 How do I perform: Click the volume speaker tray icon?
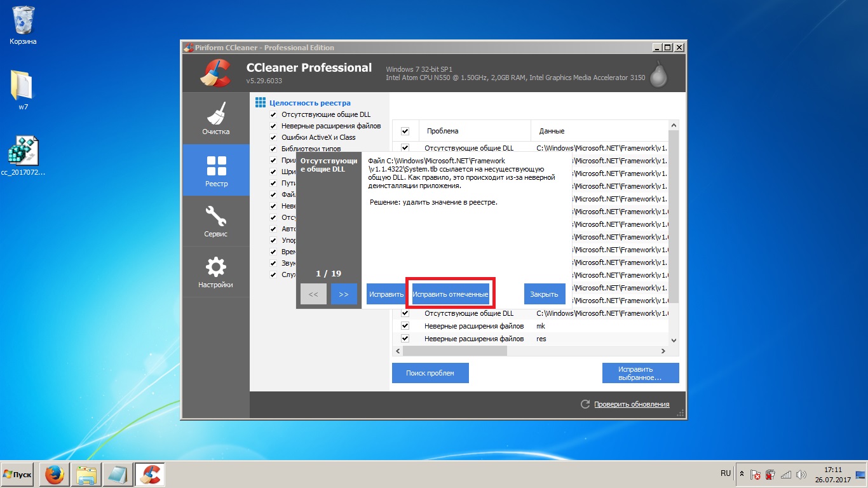coord(802,475)
